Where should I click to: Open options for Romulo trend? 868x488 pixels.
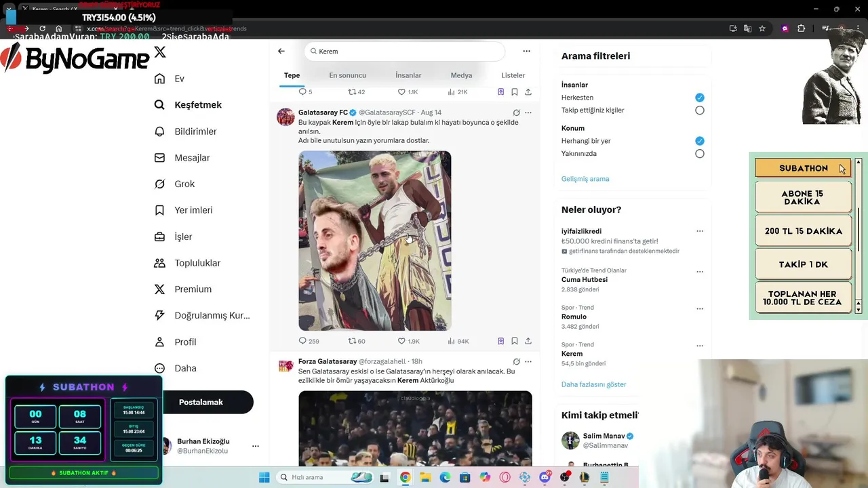pyautogui.click(x=700, y=308)
